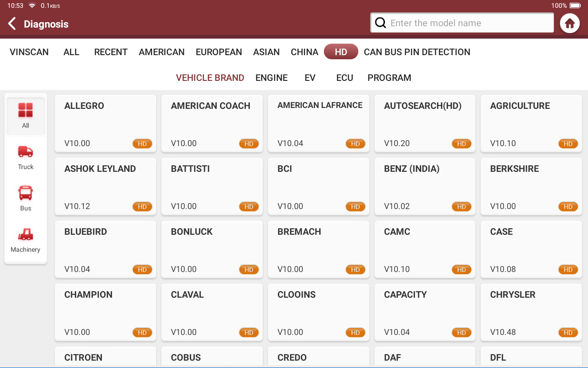Viewport: 588px width, 368px height.
Task: Open the BATTISTI brand card
Action: (212, 187)
